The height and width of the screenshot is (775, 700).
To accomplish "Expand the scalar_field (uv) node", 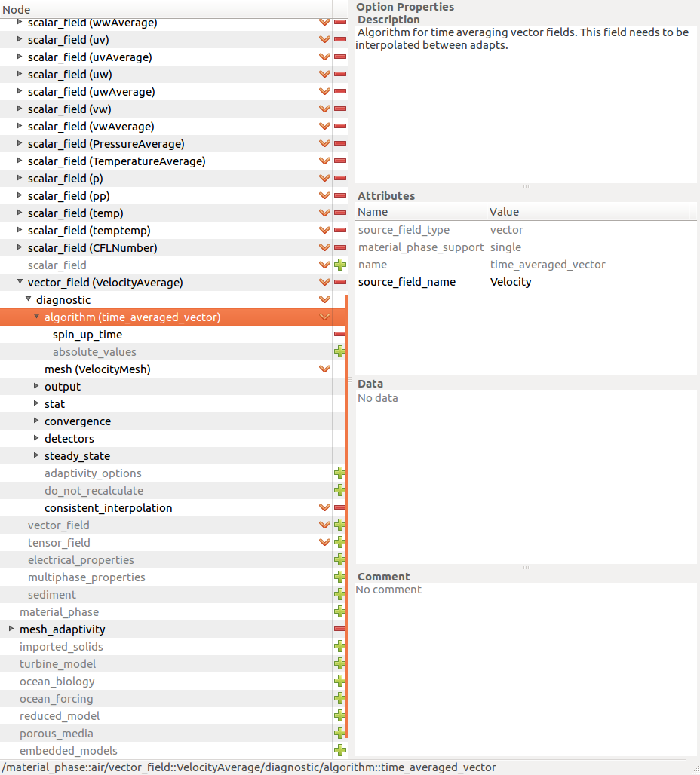I will pyautogui.click(x=20, y=38).
